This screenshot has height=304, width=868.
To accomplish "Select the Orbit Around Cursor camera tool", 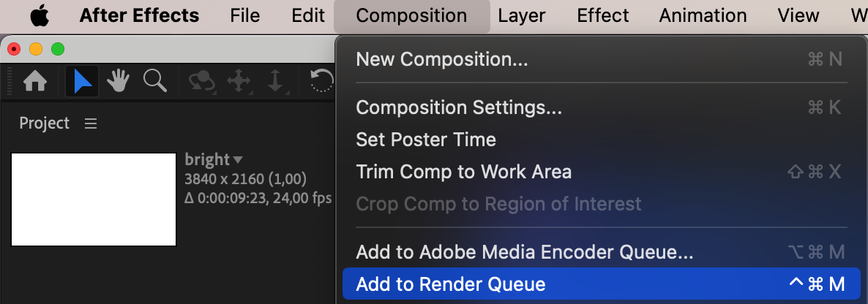I will 201,82.
